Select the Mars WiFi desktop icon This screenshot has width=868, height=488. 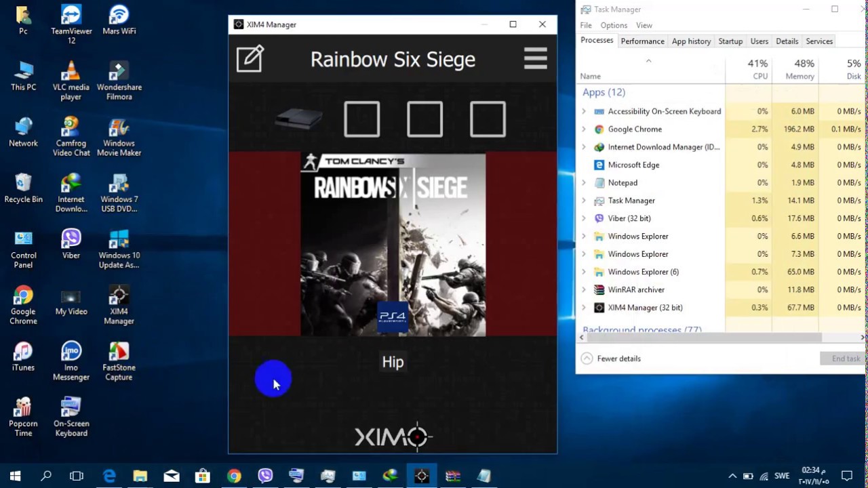119,20
